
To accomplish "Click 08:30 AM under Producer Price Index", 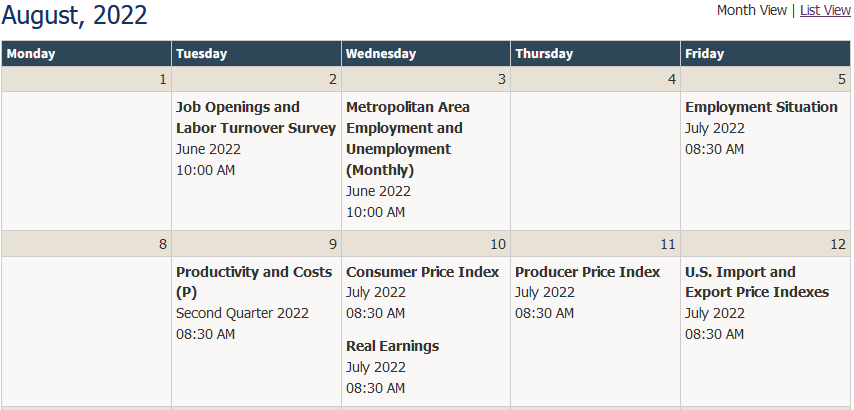I will pyautogui.click(x=544, y=314).
